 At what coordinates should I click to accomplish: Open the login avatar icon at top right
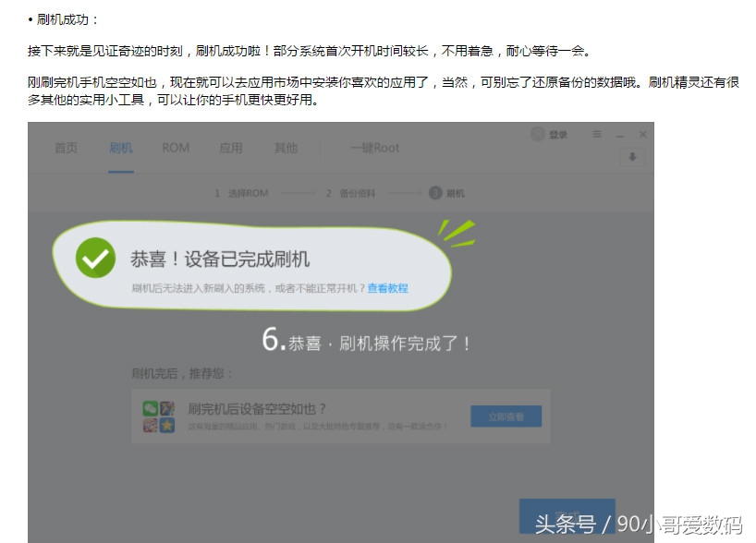coord(538,134)
